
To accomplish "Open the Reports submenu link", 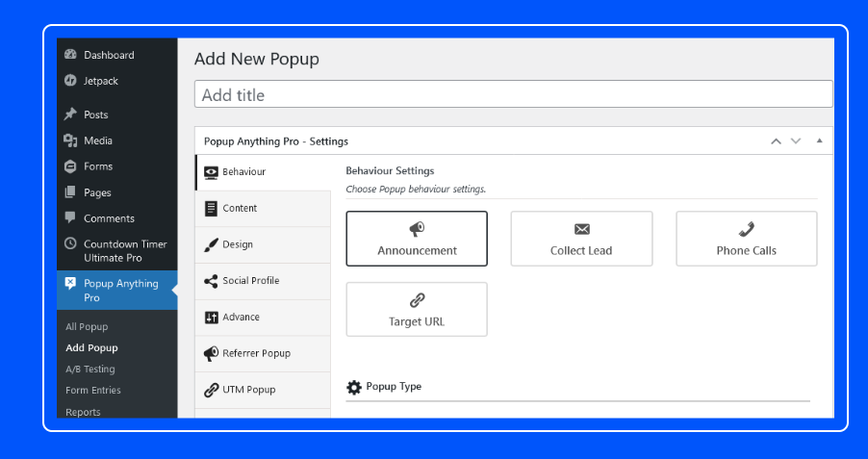I will coord(83,412).
